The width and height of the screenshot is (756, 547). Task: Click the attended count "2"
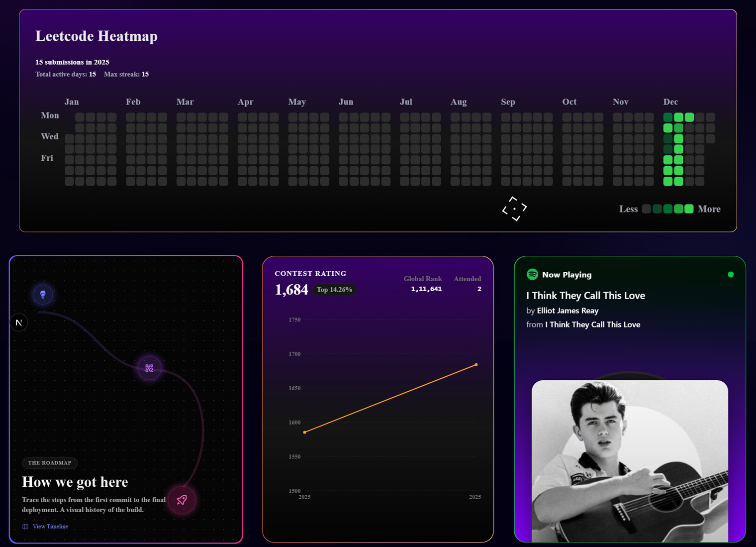[479, 289]
